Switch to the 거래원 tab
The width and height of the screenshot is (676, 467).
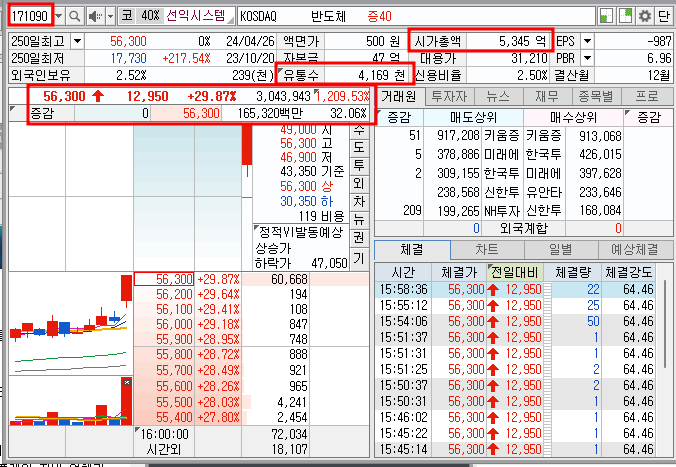click(399, 97)
